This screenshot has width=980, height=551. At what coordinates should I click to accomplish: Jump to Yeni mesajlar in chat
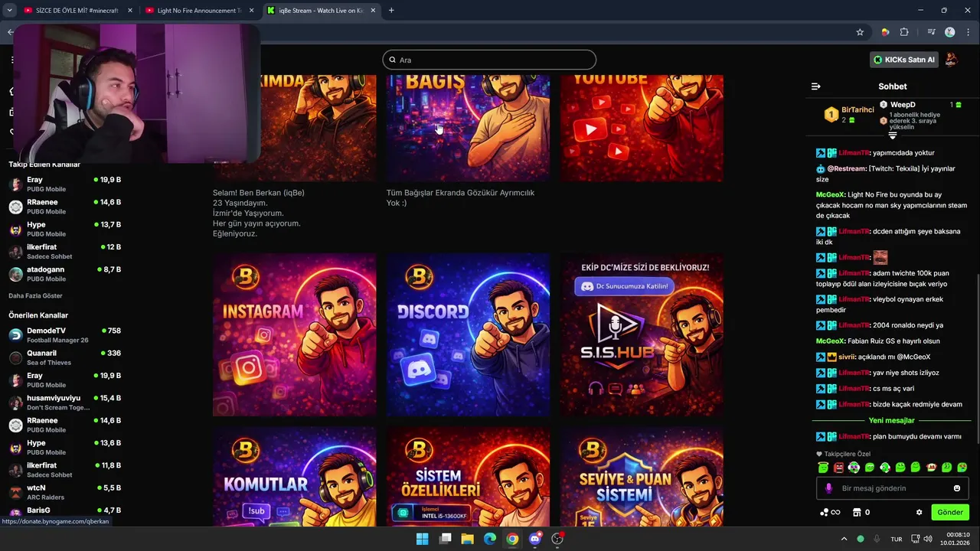[x=891, y=420]
